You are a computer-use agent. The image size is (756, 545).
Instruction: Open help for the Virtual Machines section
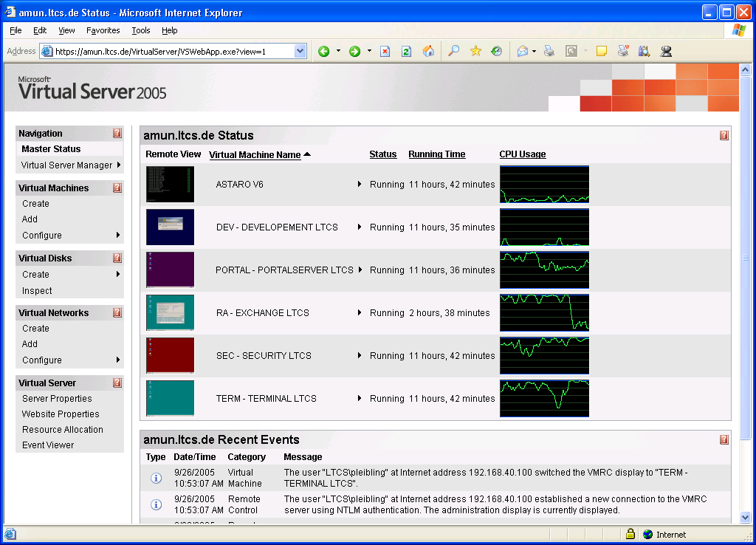click(x=117, y=188)
